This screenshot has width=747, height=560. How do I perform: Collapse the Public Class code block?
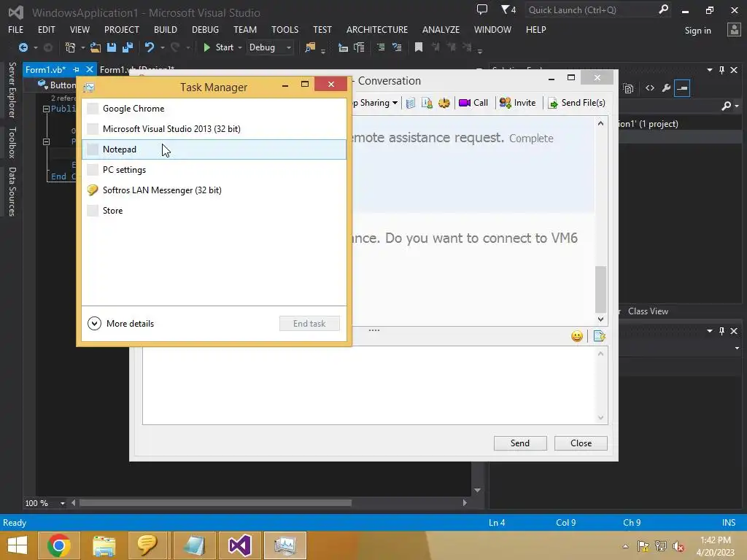(x=46, y=109)
